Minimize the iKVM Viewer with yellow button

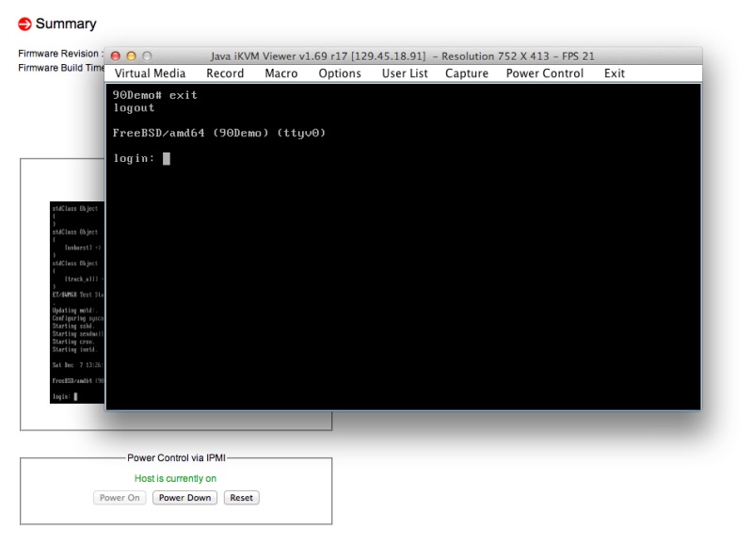click(x=131, y=56)
